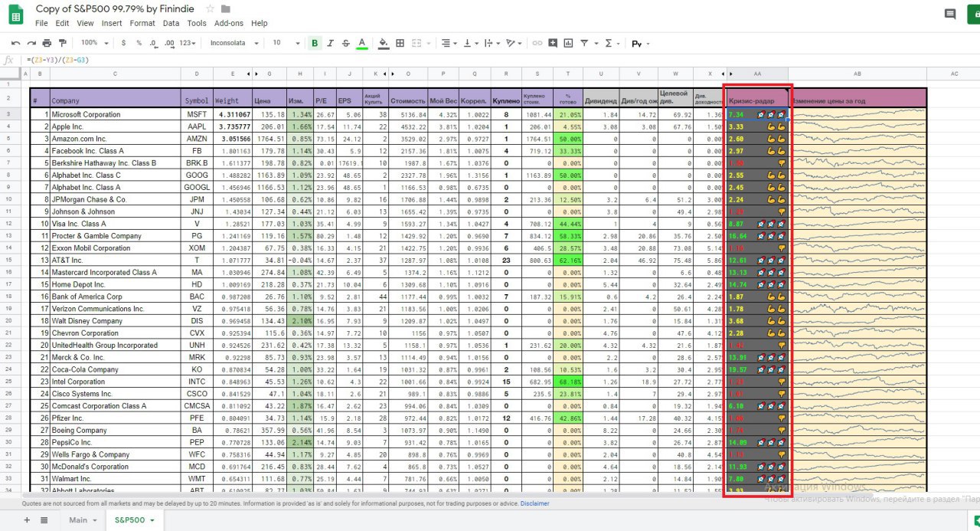The width and height of the screenshot is (980, 531).
Task: Open the Google Sheets home icon
Action: [x=15, y=15]
